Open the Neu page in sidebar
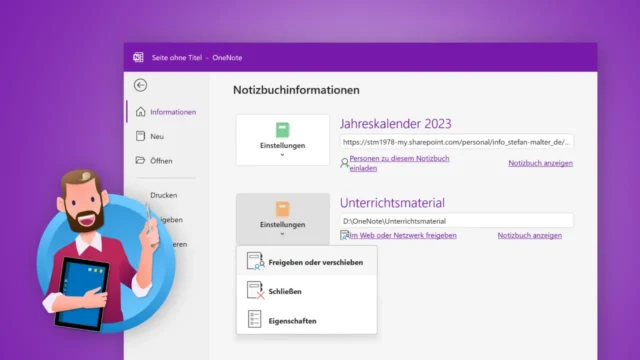The height and width of the screenshot is (360, 640). point(157,136)
